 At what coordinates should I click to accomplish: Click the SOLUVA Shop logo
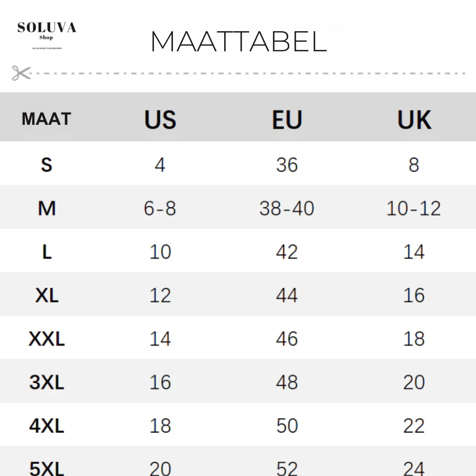tap(47, 34)
